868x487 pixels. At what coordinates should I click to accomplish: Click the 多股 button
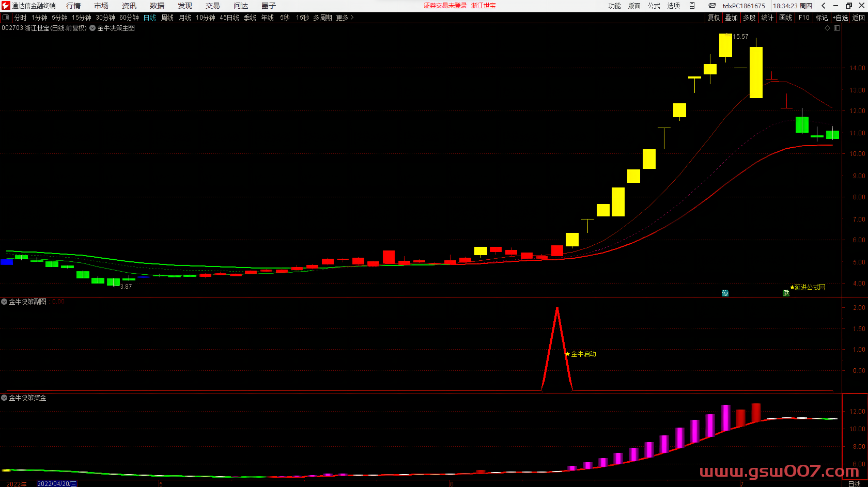749,18
